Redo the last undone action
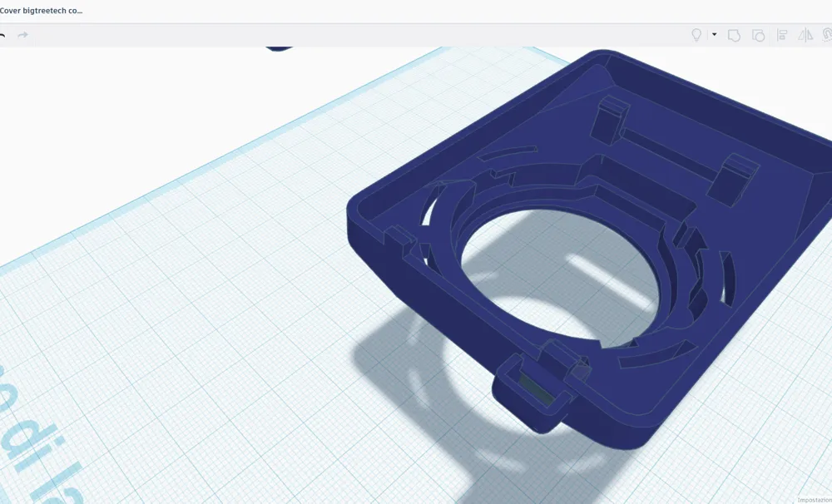This screenshot has height=504, width=832. coord(22,35)
